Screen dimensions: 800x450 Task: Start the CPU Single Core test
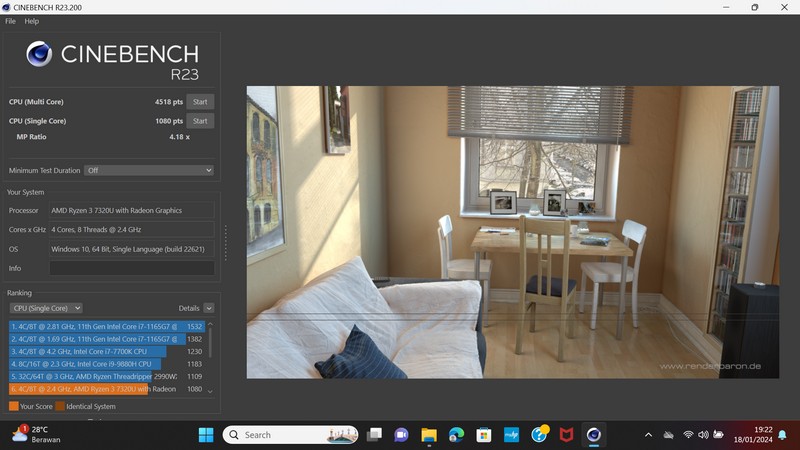pos(200,121)
